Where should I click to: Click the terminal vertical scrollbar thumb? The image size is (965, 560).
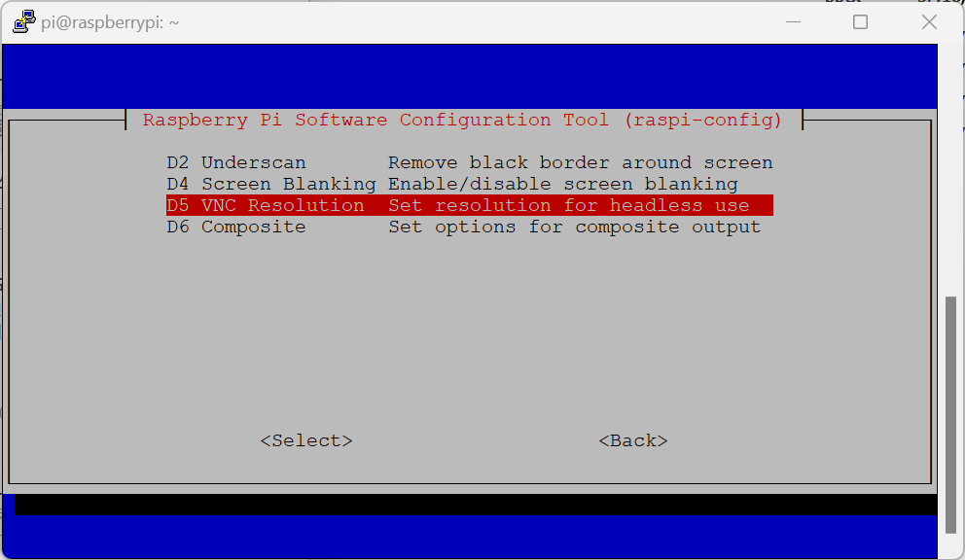(x=950, y=415)
